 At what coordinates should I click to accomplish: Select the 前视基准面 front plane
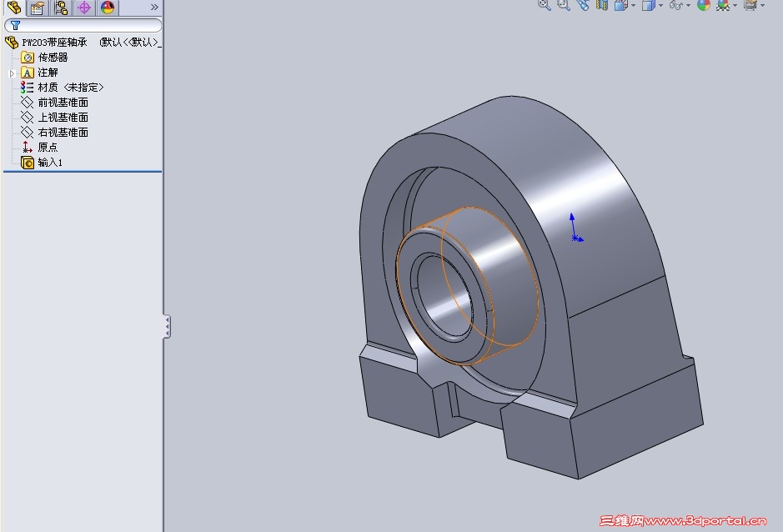click(54, 103)
